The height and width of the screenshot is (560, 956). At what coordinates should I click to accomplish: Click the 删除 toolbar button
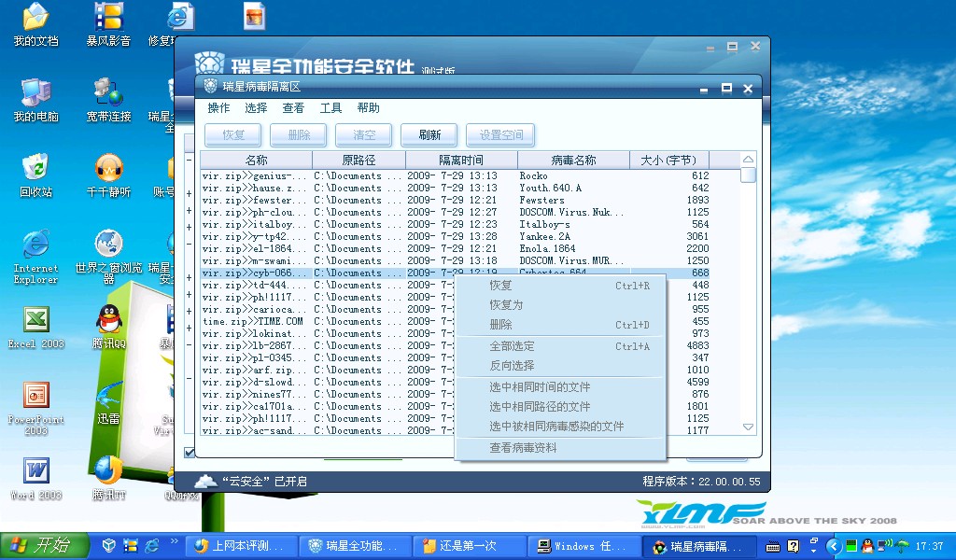(x=298, y=134)
